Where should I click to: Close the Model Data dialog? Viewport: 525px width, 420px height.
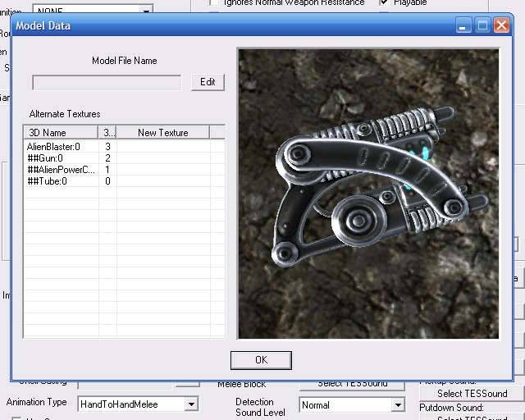[x=501, y=25]
